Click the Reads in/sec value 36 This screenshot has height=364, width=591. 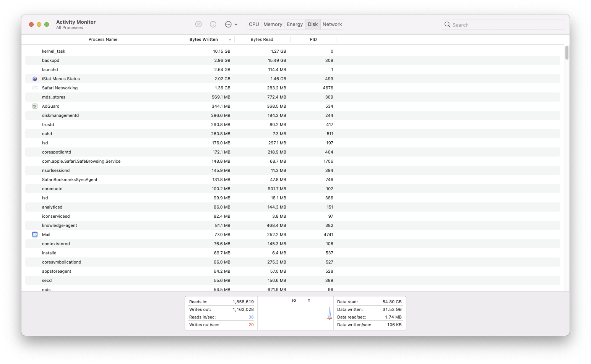click(x=251, y=317)
